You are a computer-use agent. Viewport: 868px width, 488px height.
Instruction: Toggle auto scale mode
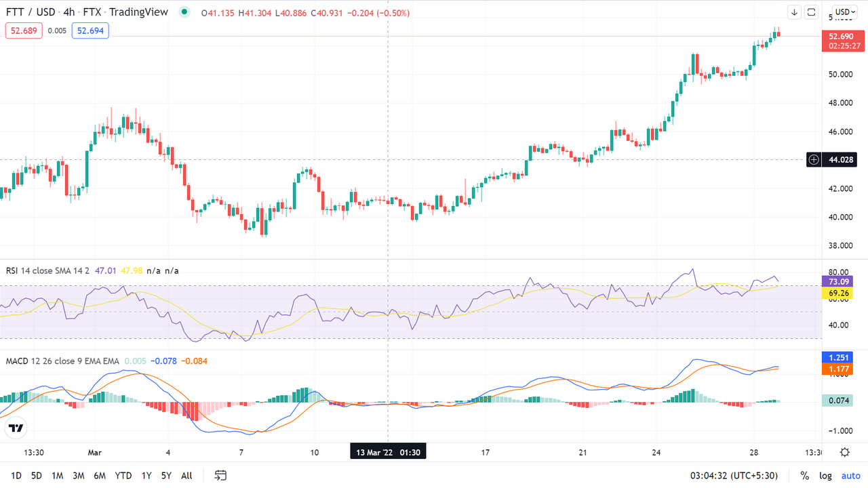851,476
